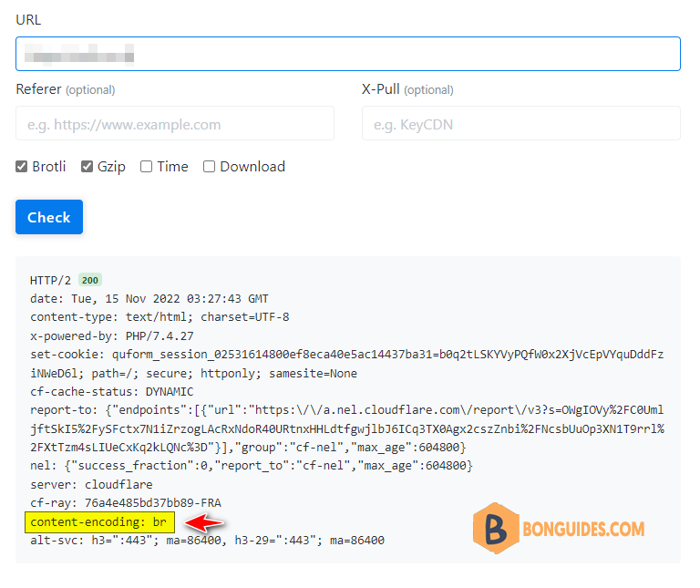Focus the Referer optional text field
700x588 pixels.
(x=175, y=123)
